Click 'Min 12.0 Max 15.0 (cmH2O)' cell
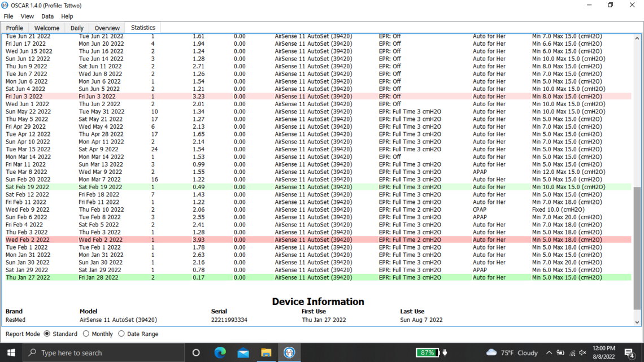Viewport: 644px width, 362px height. [568, 172]
